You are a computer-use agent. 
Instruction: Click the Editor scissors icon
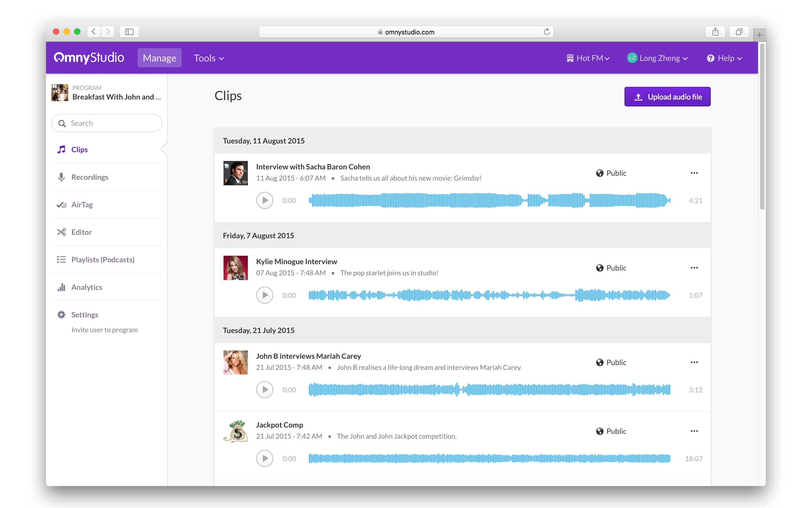tap(61, 232)
